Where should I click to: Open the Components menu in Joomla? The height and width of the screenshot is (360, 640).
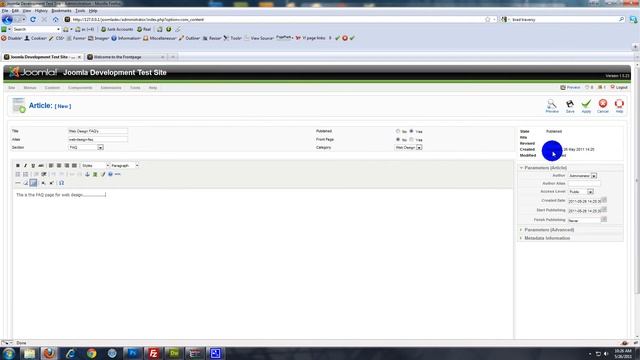click(x=80, y=88)
